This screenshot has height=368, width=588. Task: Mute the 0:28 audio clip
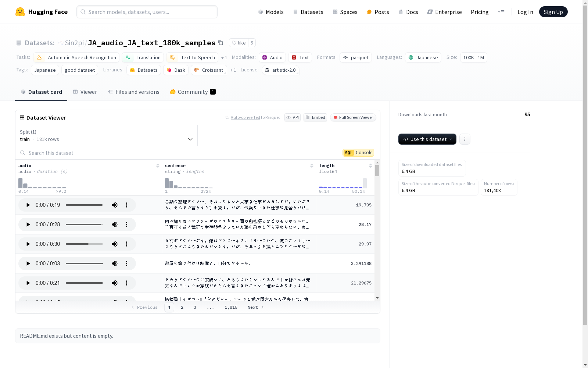[x=115, y=224]
